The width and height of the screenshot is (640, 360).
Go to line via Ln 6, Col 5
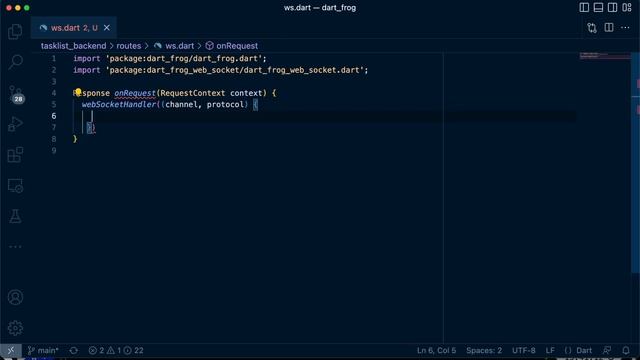[436, 350]
